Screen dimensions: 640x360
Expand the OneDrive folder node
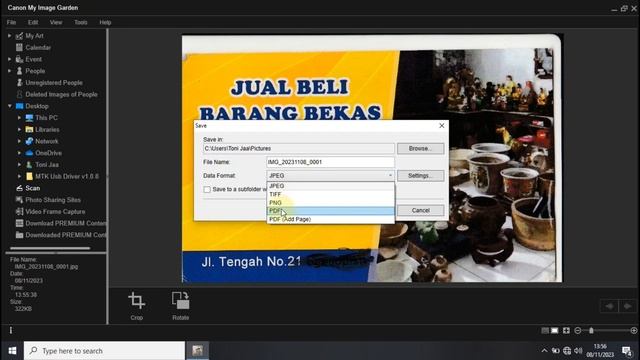pos(19,153)
